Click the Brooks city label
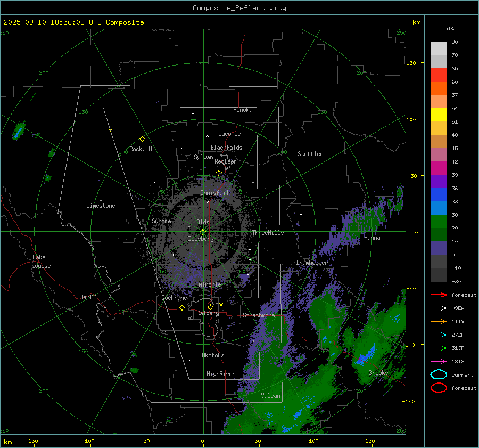 (378, 373)
